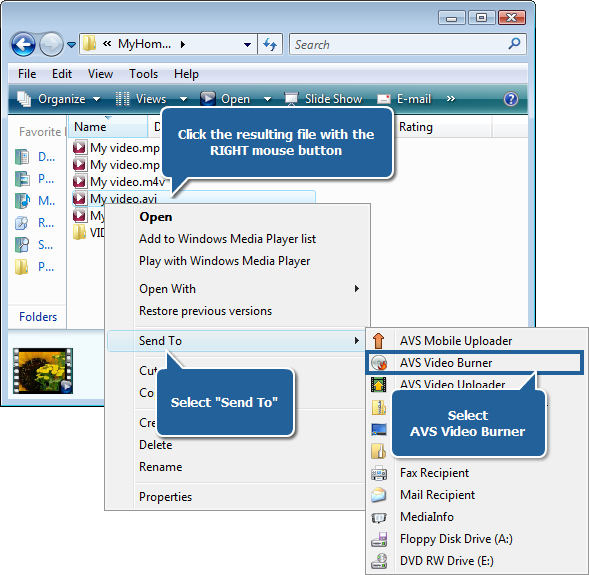Choose Add to Windows Media Player list
The image size is (589, 575).
(227, 239)
